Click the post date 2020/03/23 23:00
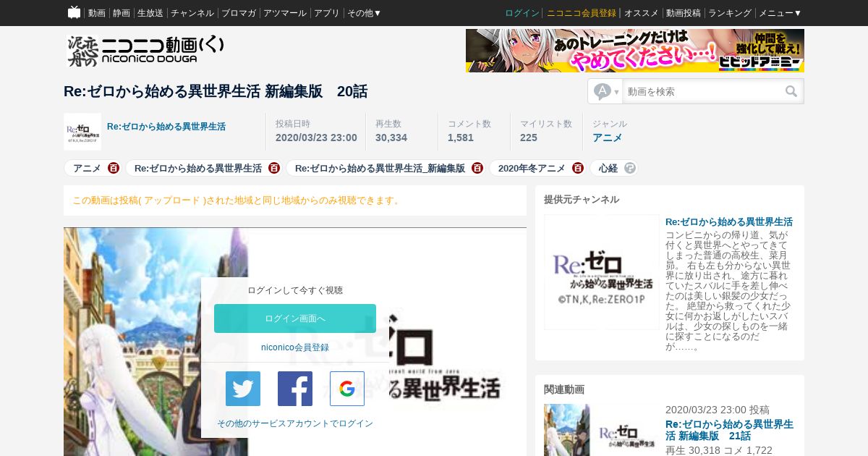The height and width of the screenshot is (456, 868). (x=316, y=138)
